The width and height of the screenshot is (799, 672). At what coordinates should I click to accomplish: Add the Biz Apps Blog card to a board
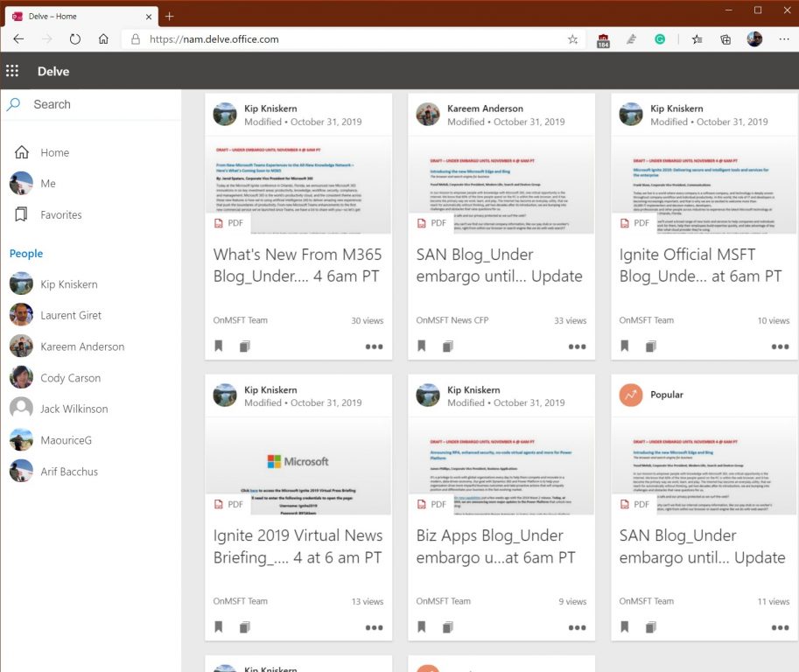coord(448,627)
